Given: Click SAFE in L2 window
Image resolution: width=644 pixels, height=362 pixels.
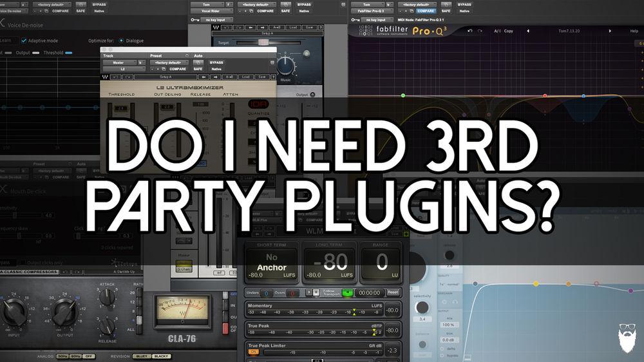Looking at the screenshot, I should 198,69.
